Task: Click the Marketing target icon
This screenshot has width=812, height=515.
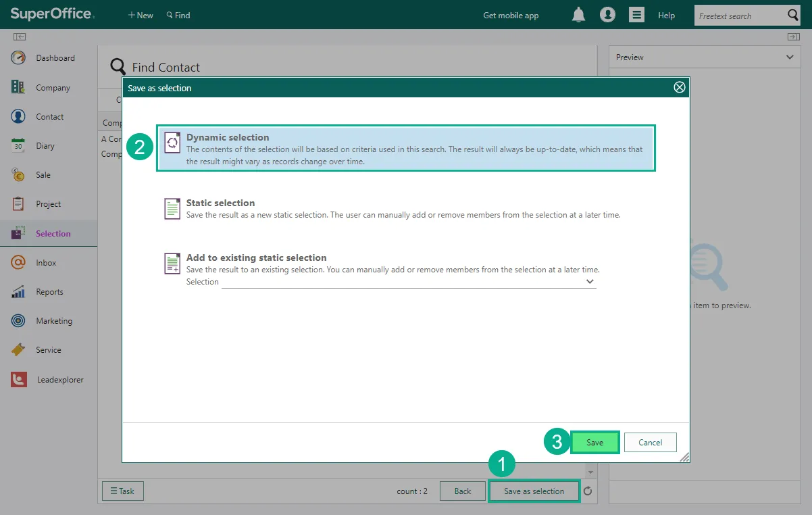Action: (18, 321)
